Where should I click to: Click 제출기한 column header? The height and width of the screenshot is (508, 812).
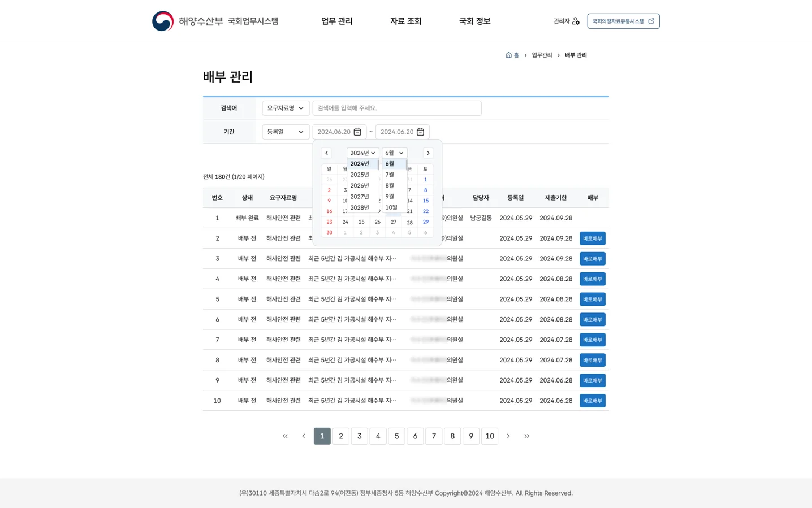point(556,198)
